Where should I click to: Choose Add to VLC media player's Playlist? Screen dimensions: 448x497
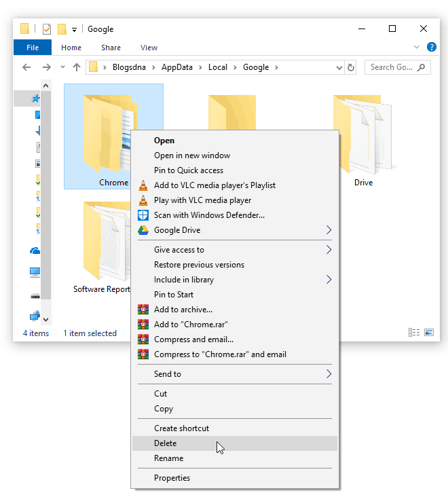pos(235,185)
